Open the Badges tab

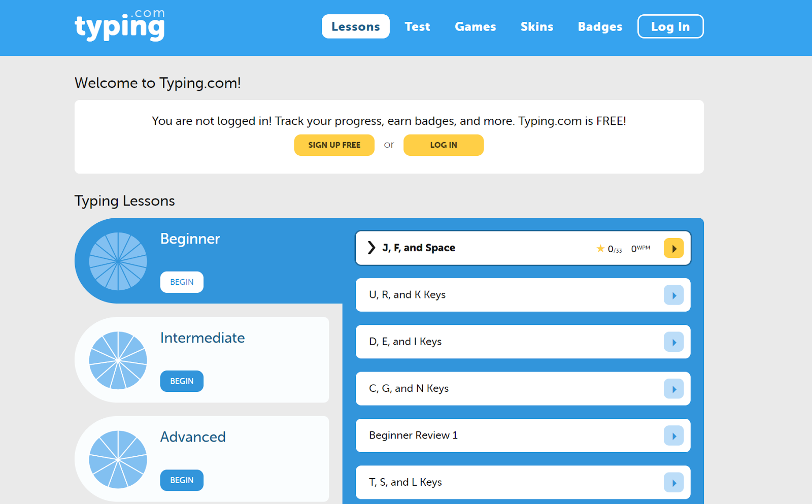click(x=600, y=26)
